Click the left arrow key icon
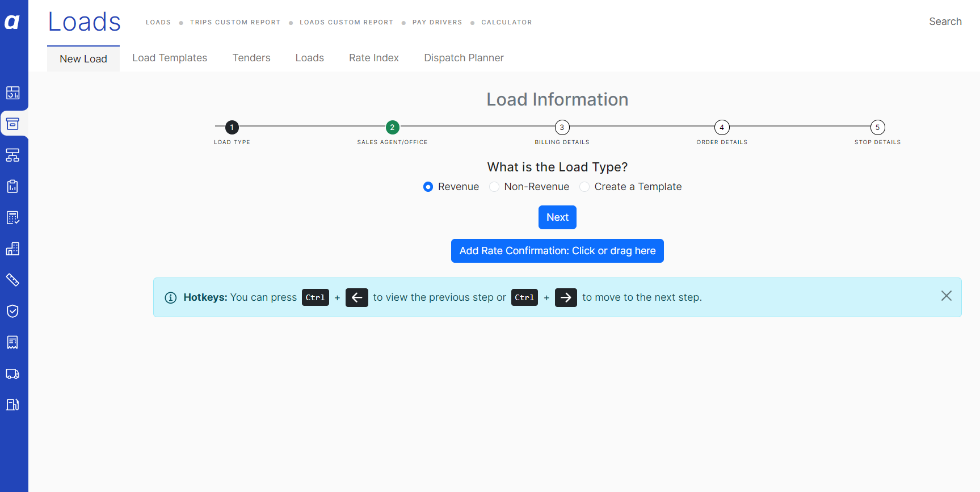The width and height of the screenshot is (980, 492). (357, 297)
